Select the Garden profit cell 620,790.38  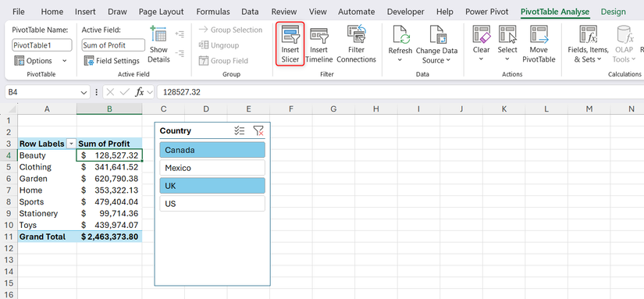tap(109, 179)
